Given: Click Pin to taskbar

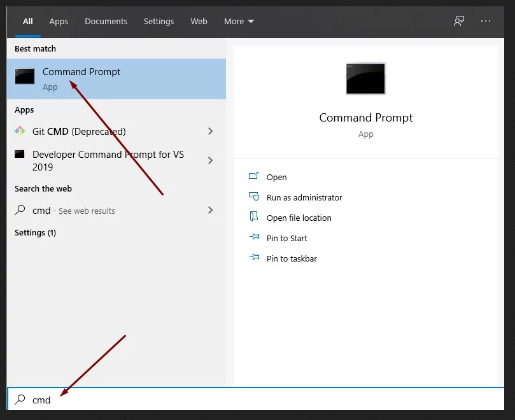Looking at the screenshot, I should [x=292, y=258].
